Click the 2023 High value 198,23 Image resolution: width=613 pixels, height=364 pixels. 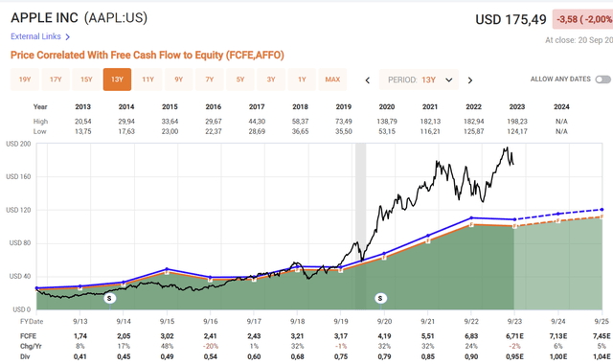pyautogui.click(x=517, y=122)
